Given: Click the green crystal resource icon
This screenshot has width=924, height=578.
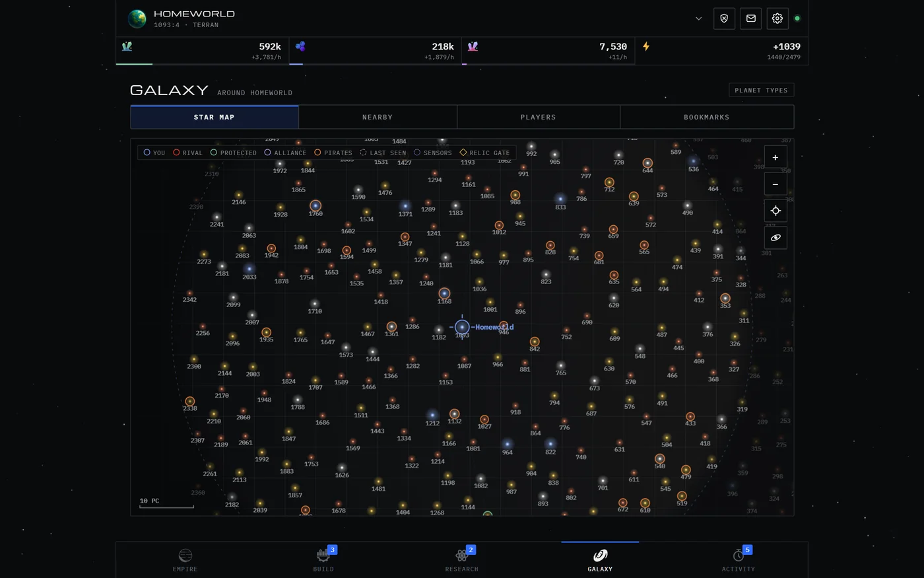Looking at the screenshot, I should [127, 46].
